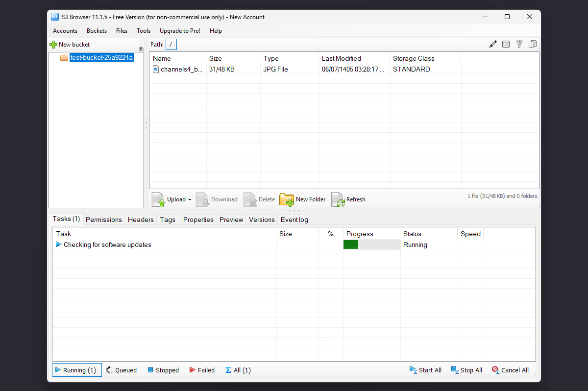Toggle the Stopped tasks filter
Image resolution: width=588 pixels, height=391 pixels.
tap(163, 370)
